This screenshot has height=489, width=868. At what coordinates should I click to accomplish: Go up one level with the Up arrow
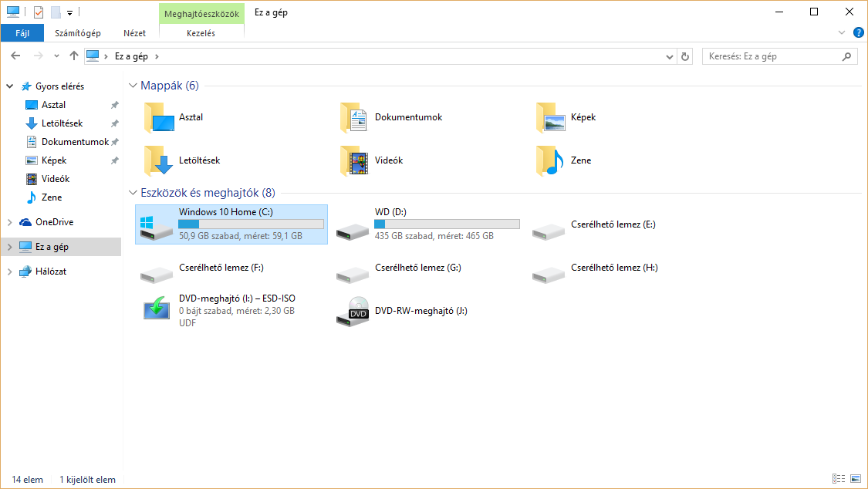pyautogui.click(x=73, y=56)
